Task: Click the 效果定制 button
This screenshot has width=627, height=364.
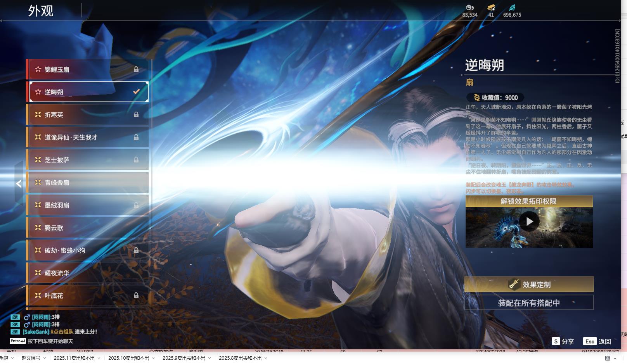Action: tap(529, 285)
